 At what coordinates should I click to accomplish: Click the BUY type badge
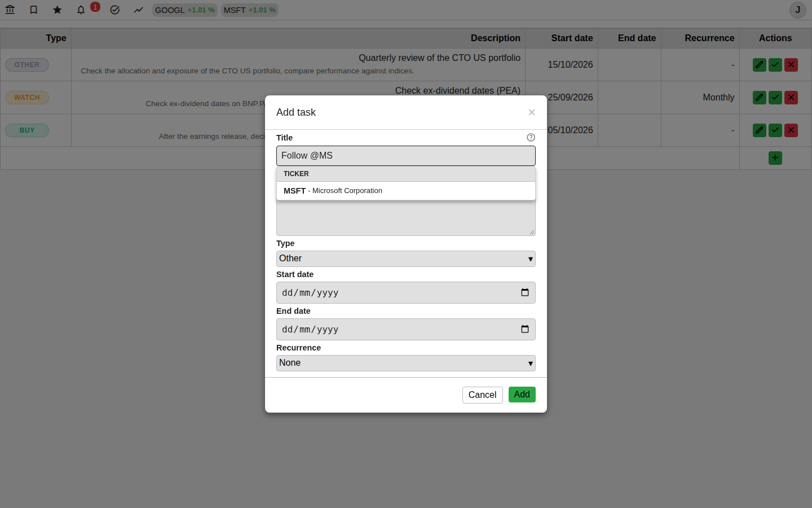[x=27, y=130]
